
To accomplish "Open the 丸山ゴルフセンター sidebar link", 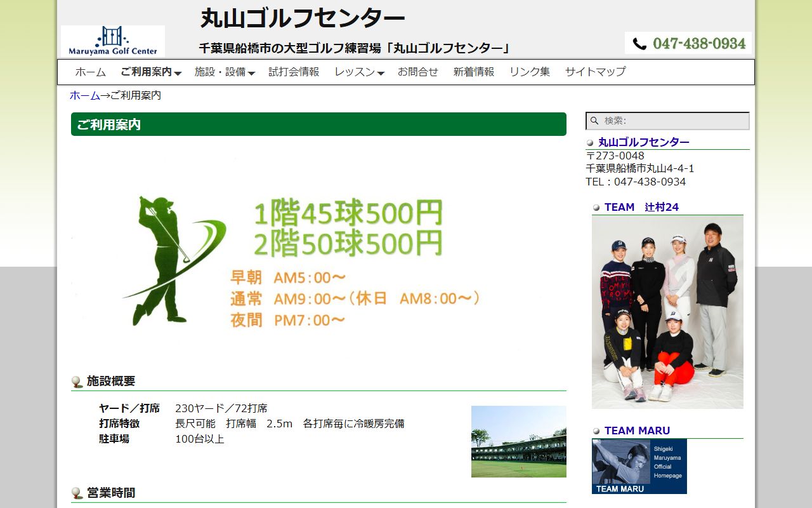I will coord(644,142).
